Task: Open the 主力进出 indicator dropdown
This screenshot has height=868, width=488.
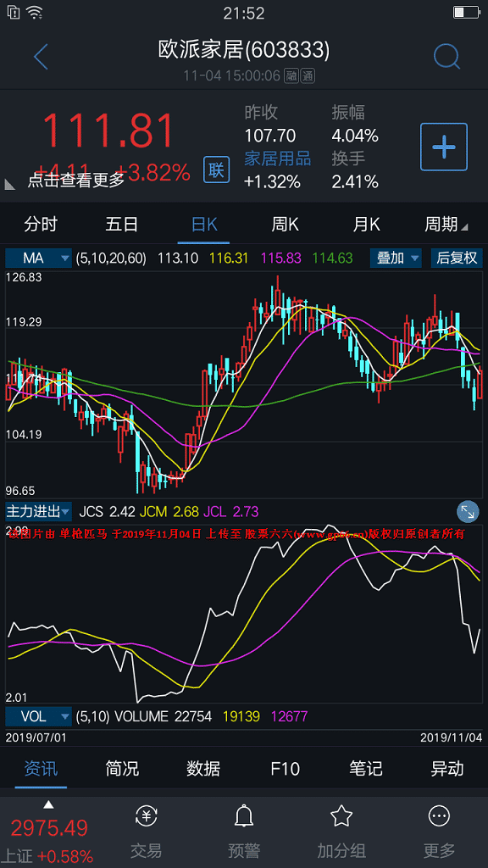Action: (x=39, y=511)
